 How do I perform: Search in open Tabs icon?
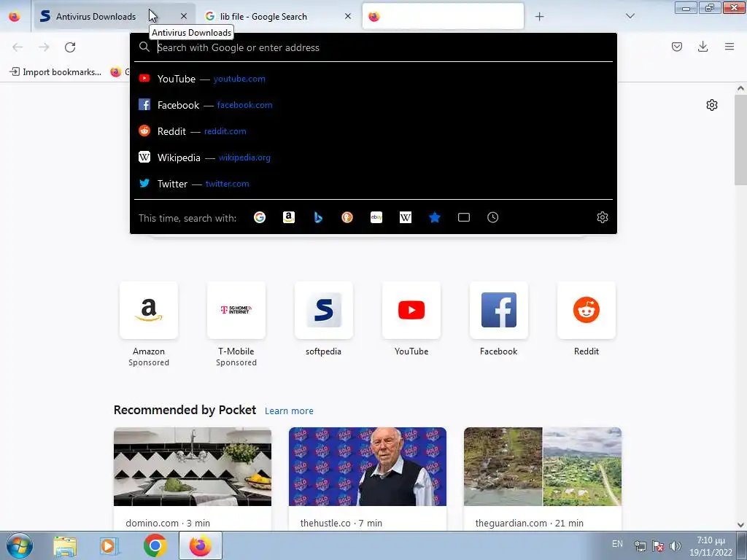click(x=463, y=217)
